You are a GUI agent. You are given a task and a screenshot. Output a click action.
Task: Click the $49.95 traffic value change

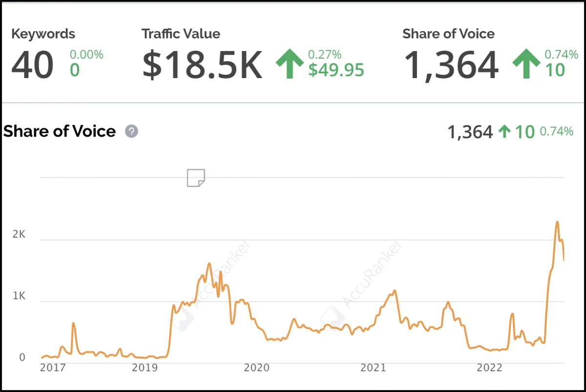point(336,70)
